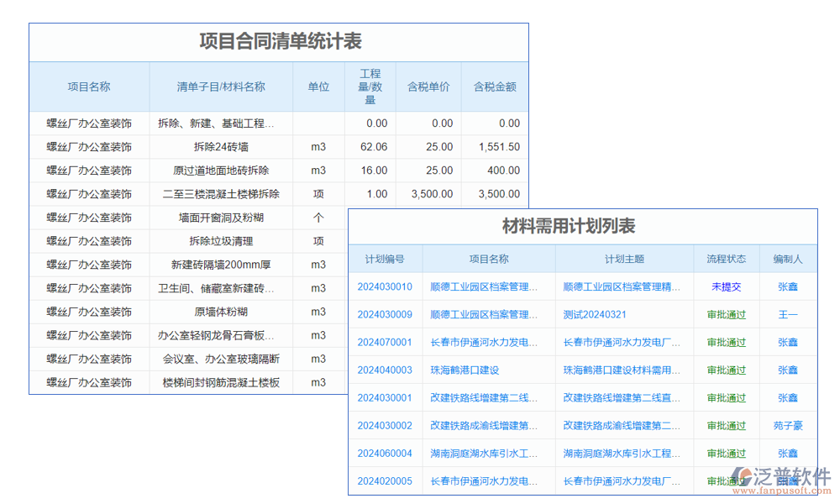Image resolution: width=840 pixels, height=504 pixels.
Task: Open plan number 2024030010 link
Action: 386,286
